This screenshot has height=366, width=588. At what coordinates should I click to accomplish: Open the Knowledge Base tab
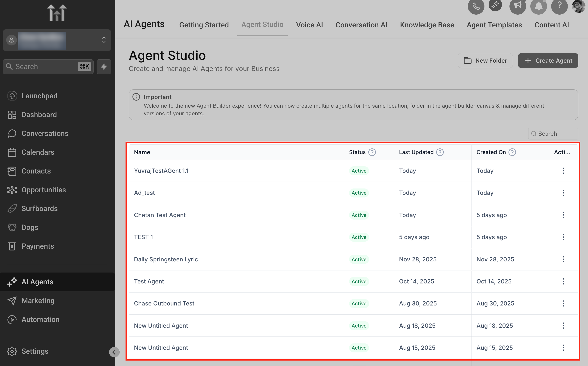[x=427, y=25]
